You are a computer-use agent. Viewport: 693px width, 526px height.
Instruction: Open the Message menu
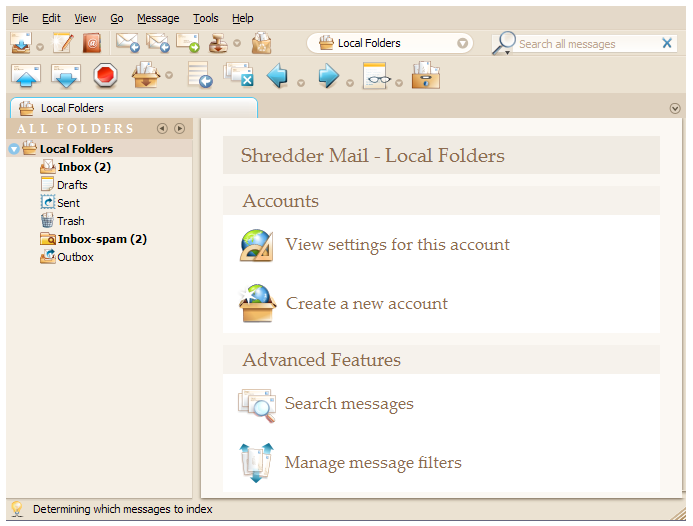tap(158, 18)
